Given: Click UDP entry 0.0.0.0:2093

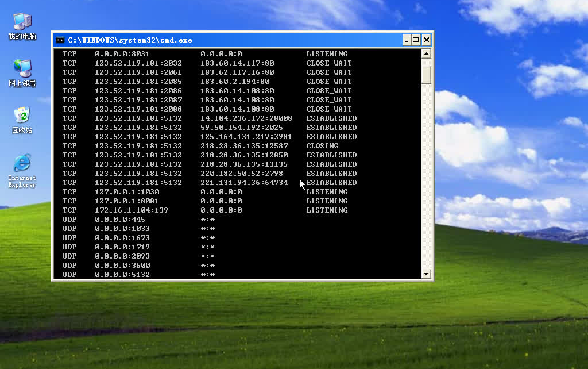Looking at the screenshot, I should (122, 256).
